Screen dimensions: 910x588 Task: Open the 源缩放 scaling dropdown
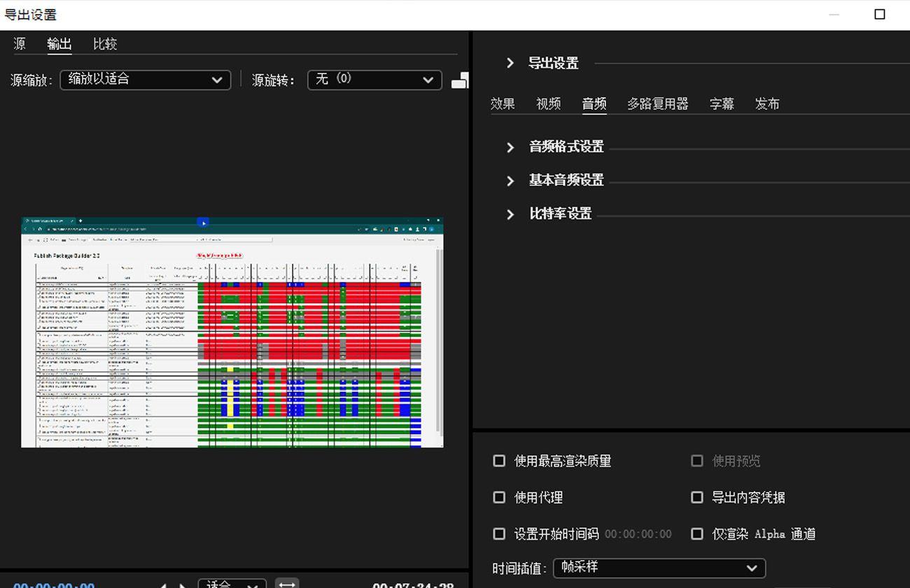click(x=145, y=80)
